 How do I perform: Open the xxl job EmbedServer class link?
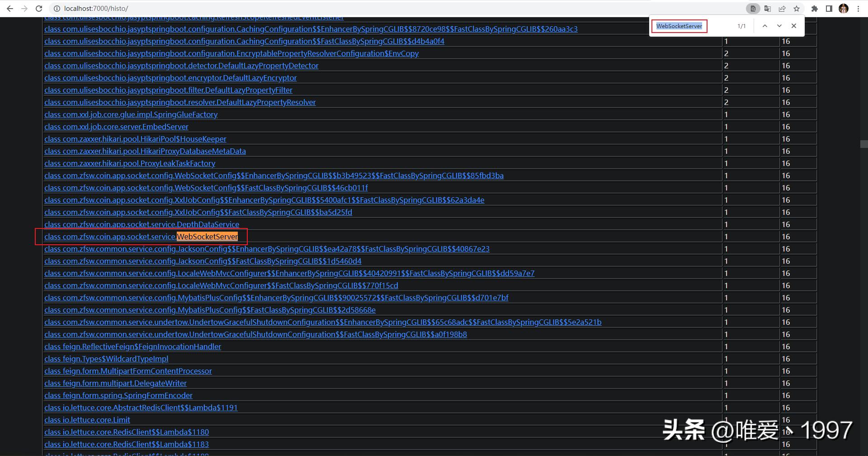(116, 127)
